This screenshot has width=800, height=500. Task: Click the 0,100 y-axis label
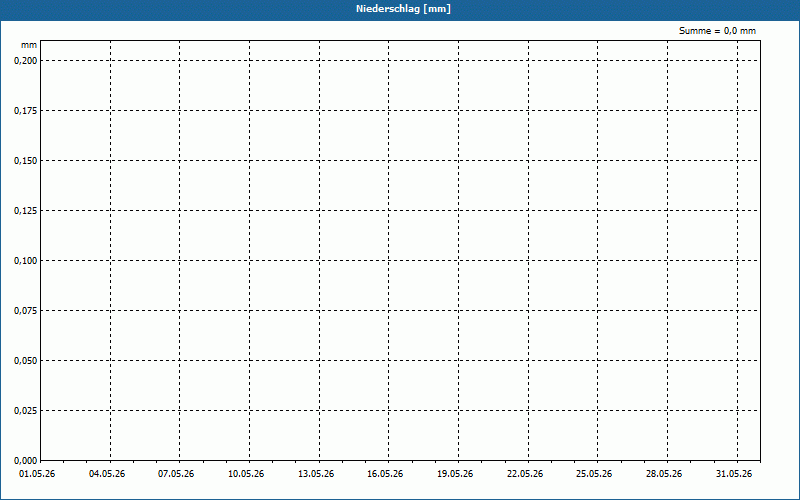tap(26, 261)
